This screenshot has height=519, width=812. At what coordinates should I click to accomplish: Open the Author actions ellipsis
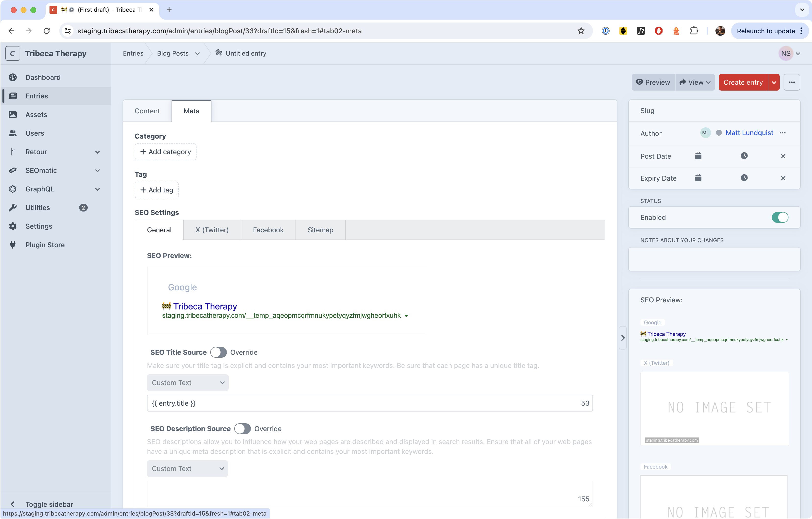783,133
